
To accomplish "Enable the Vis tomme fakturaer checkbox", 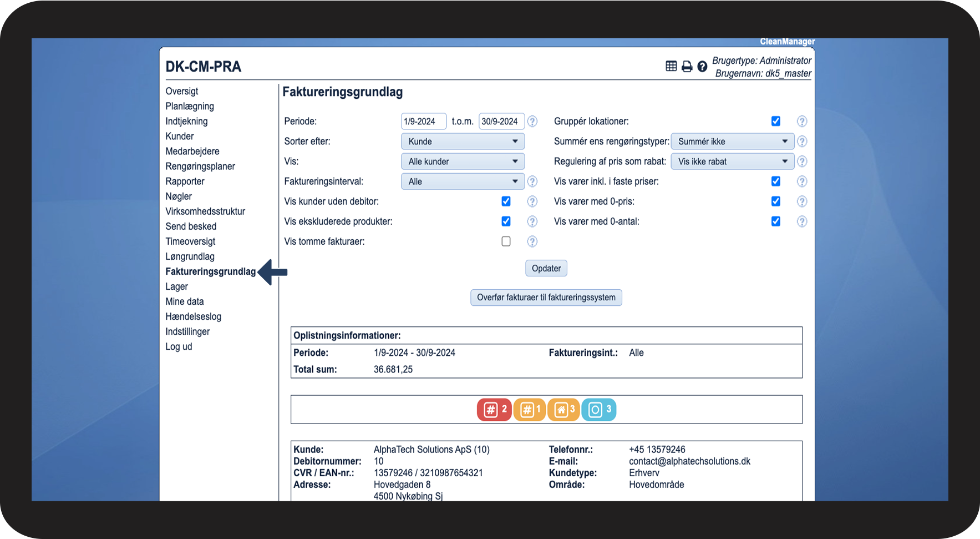I will (x=506, y=241).
